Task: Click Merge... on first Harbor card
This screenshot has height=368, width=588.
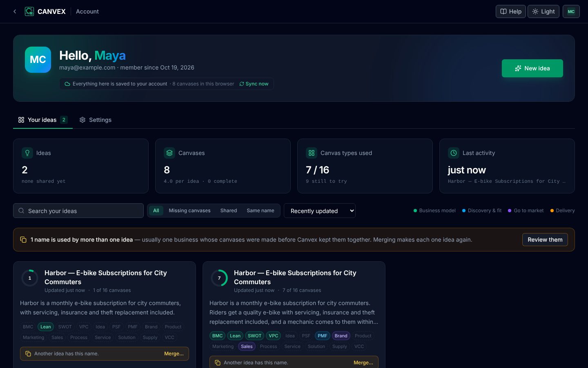Action: coord(174,354)
